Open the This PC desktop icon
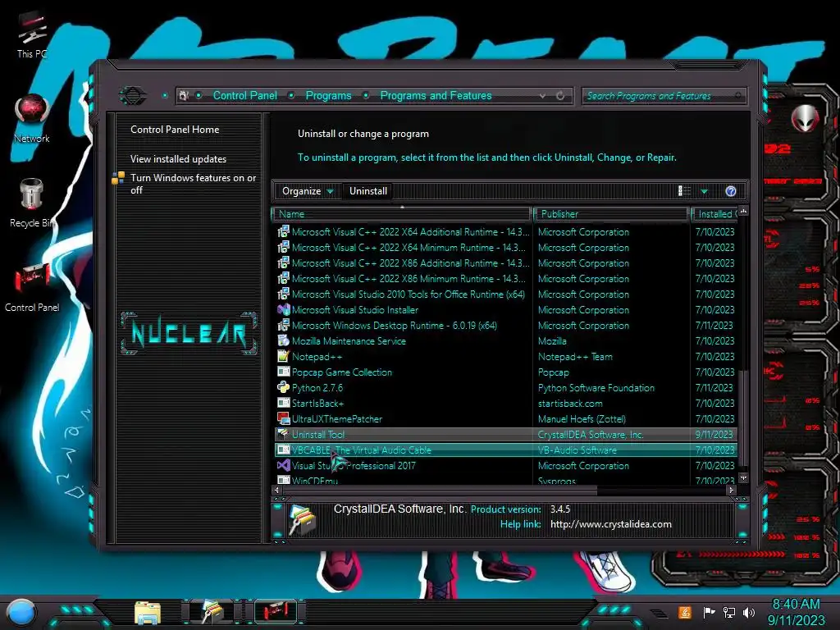 pyautogui.click(x=32, y=34)
